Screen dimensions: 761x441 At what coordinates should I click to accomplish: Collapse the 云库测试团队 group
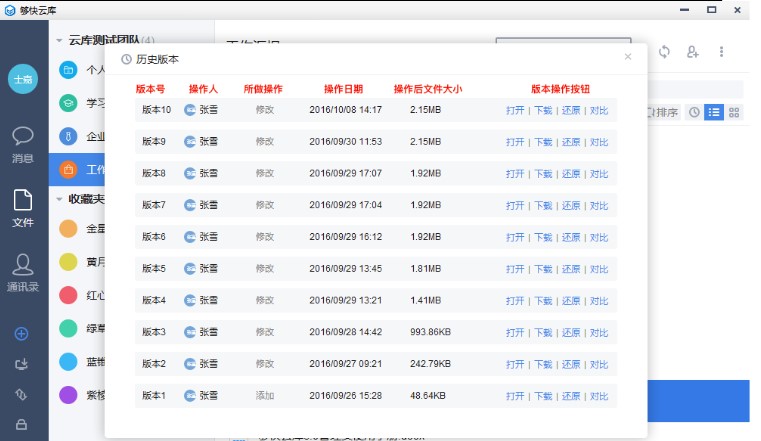(59, 40)
